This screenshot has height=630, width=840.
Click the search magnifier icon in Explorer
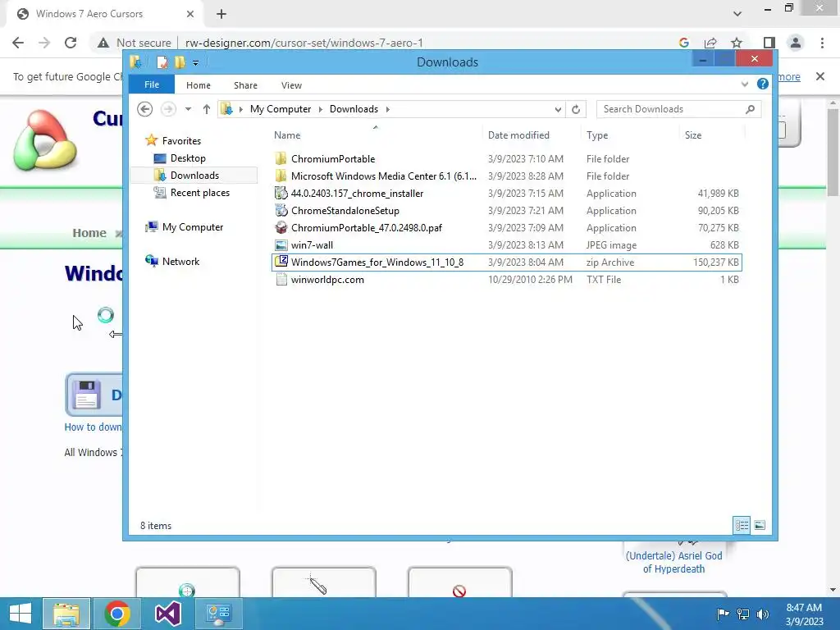click(750, 109)
